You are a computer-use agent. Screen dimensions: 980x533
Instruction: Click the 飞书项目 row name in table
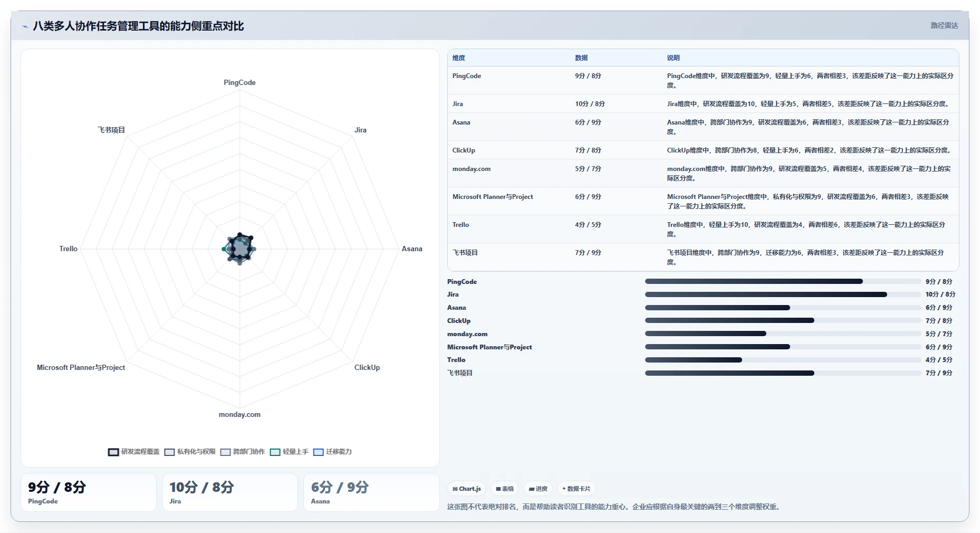pyautogui.click(x=465, y=253)
